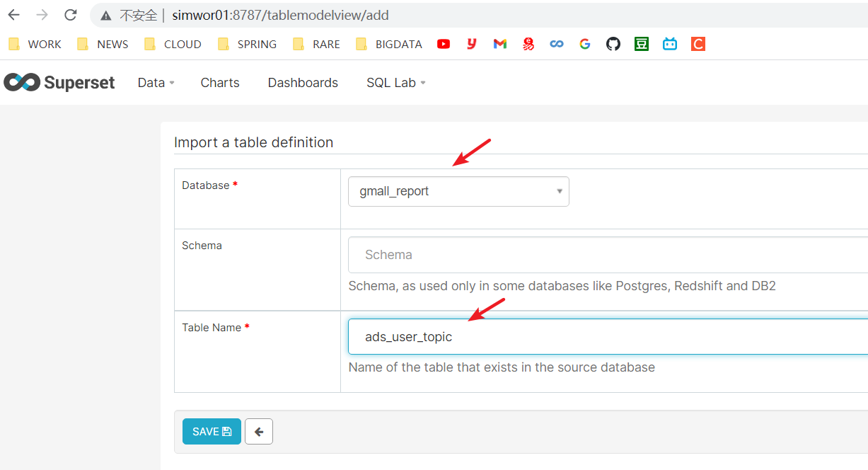Viewport: 868px width, 470px height.
Task: Open the Database gmall_report dropdown
Action: coord(458,191)
